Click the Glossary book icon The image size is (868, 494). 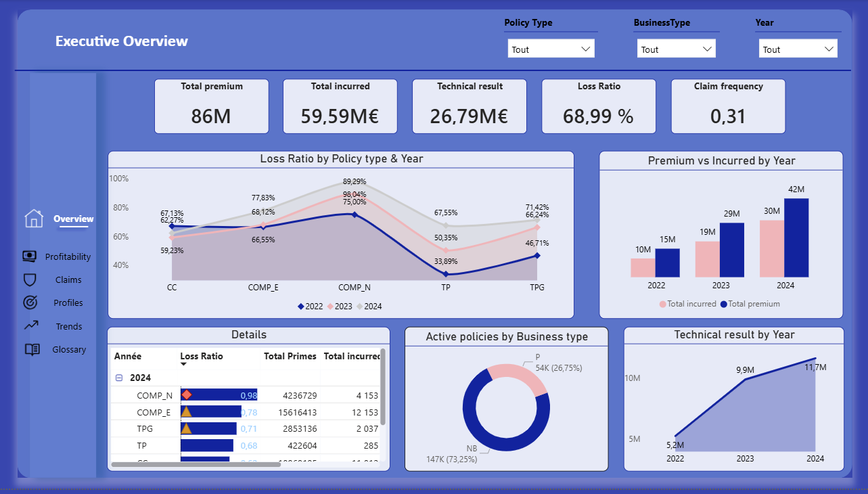[x=31, y=349]
